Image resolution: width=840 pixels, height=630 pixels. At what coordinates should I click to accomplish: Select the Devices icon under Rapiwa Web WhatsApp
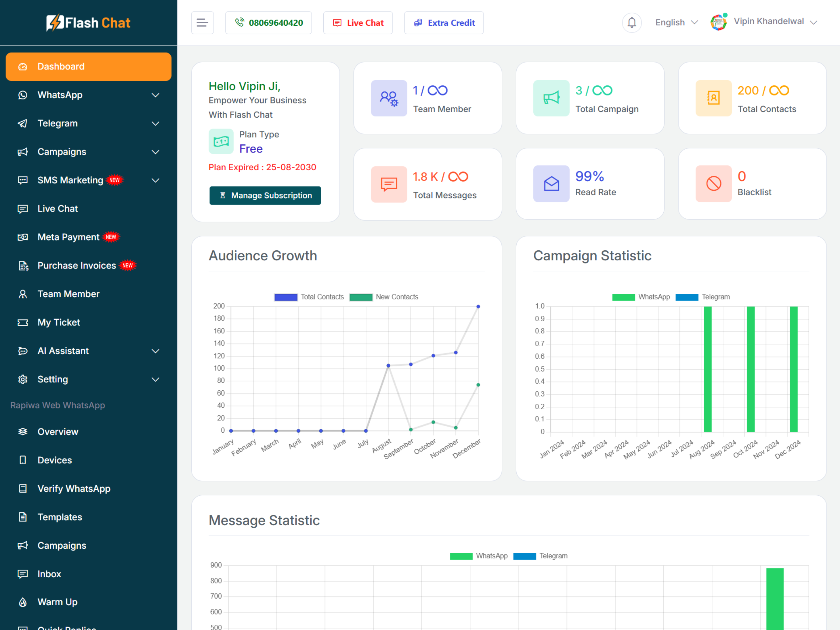point(23,460)
